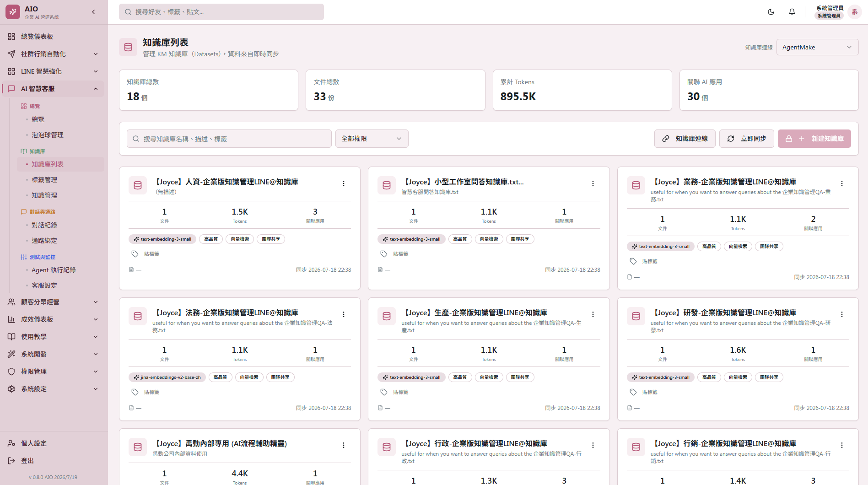Expand LINE 智慧強化 menu
This screenshot has height=485, width=868.
53,71
